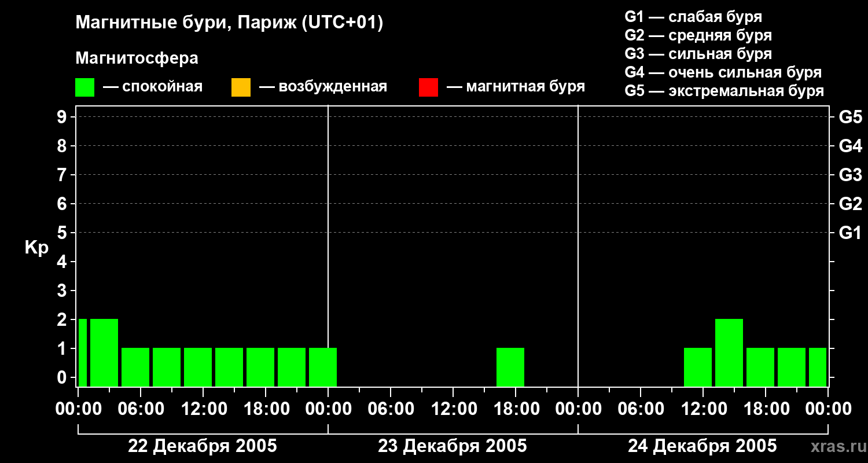Click the '— возбужденная' legend label
Screen dimensions: 868x463
[323, 87]
